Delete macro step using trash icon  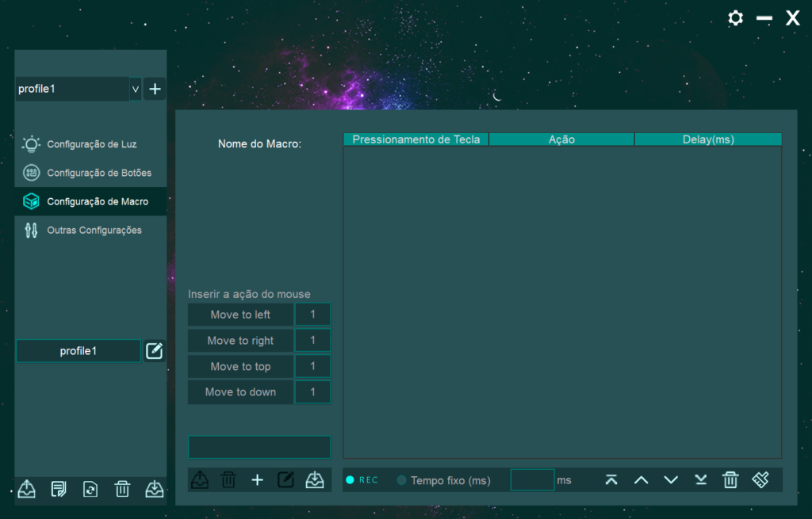(730, 479)
